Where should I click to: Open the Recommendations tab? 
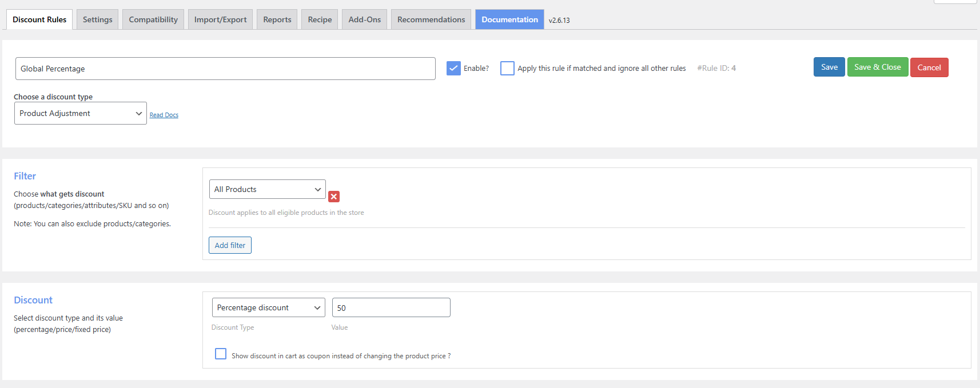(431, 19)
